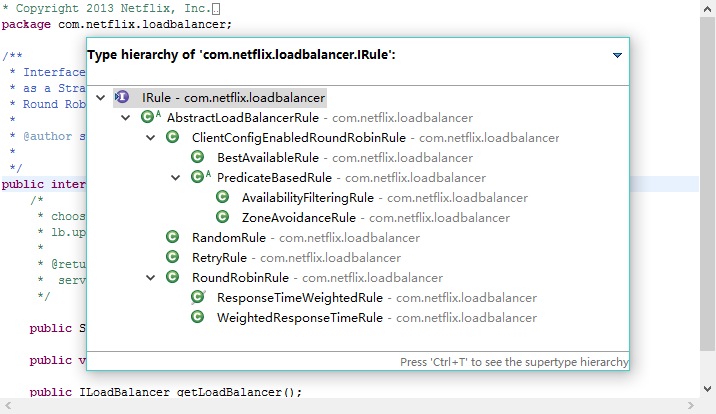Click the vertical scrollbar down arrow
Viewport: 716px width, 414px height.
coord(707,389)
